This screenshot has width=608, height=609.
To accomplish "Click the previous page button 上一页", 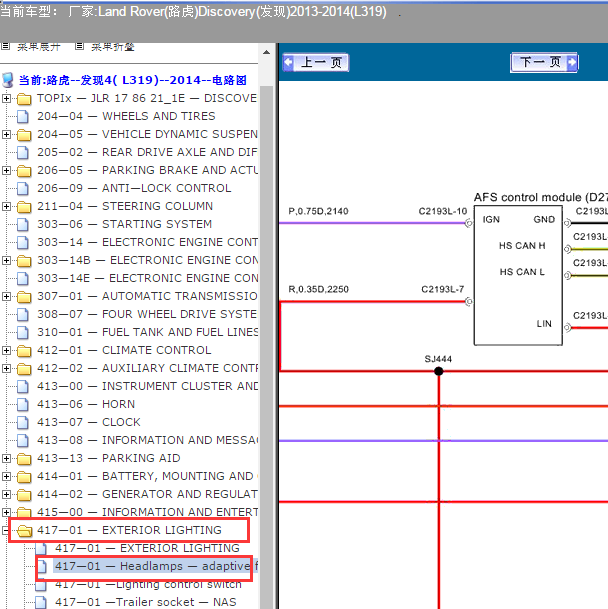I will 315,63.
